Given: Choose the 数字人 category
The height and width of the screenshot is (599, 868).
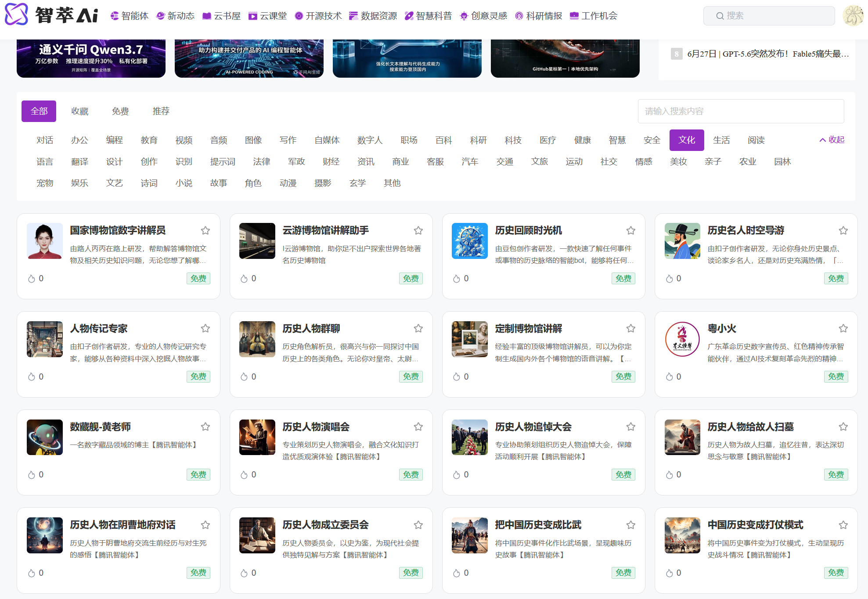Looking at the screenshot, I should click(370, 140).
